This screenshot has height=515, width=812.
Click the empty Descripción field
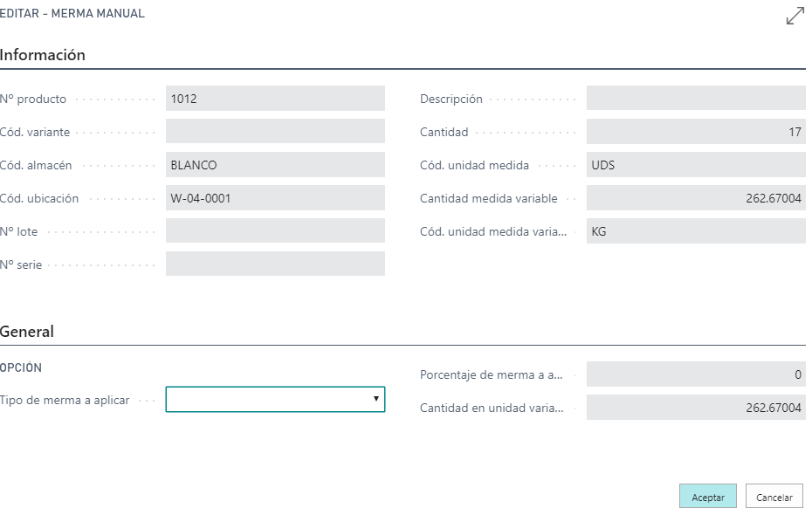pos(696,99)
